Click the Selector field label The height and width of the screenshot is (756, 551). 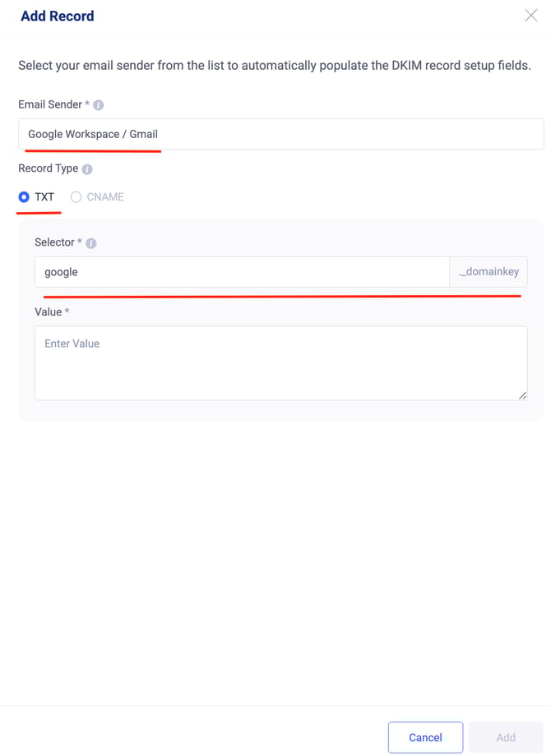(54, 242)
